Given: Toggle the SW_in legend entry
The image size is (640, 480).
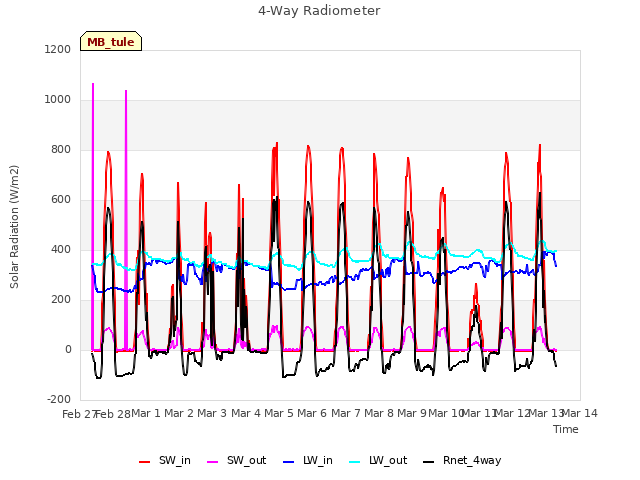Looking at the screenshot, I should [165, 460].
